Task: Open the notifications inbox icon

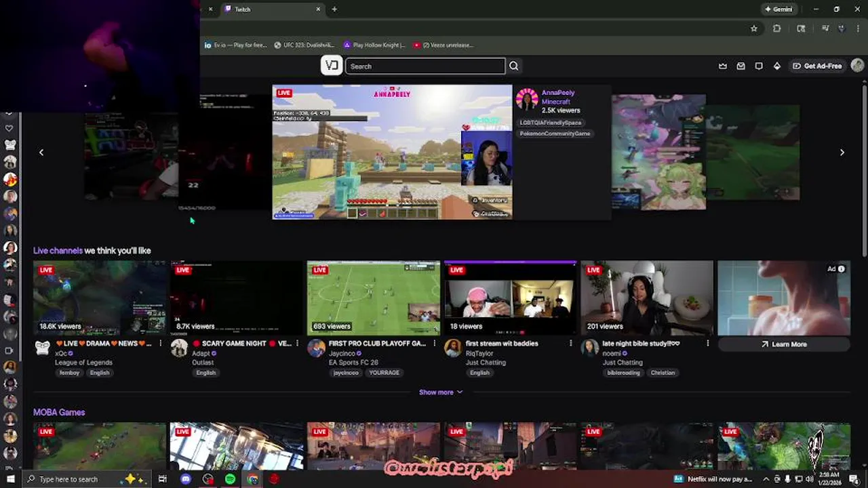Action: (x=741, y=66)
